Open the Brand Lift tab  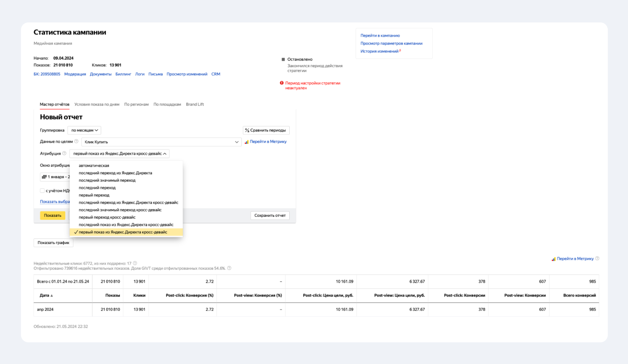195,104
